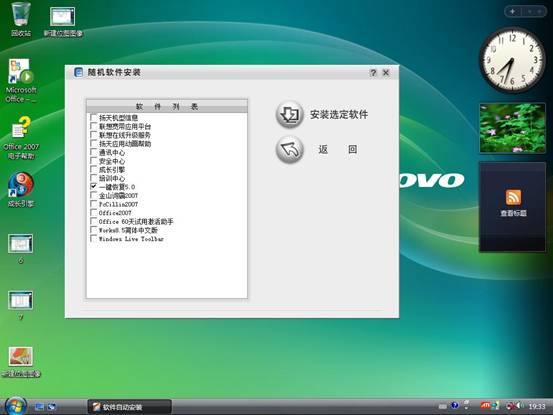Click the 软件列表 list header

coord(167,106)
